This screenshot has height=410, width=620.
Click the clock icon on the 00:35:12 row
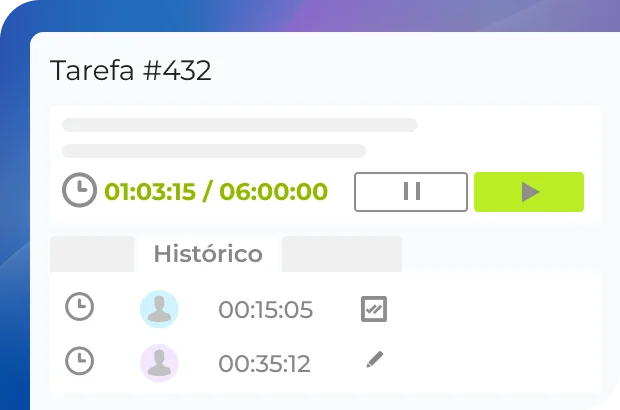(79, 360)
